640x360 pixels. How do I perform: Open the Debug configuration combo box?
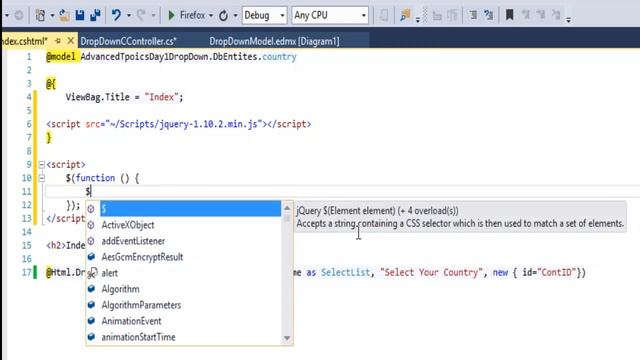(264, 16)
